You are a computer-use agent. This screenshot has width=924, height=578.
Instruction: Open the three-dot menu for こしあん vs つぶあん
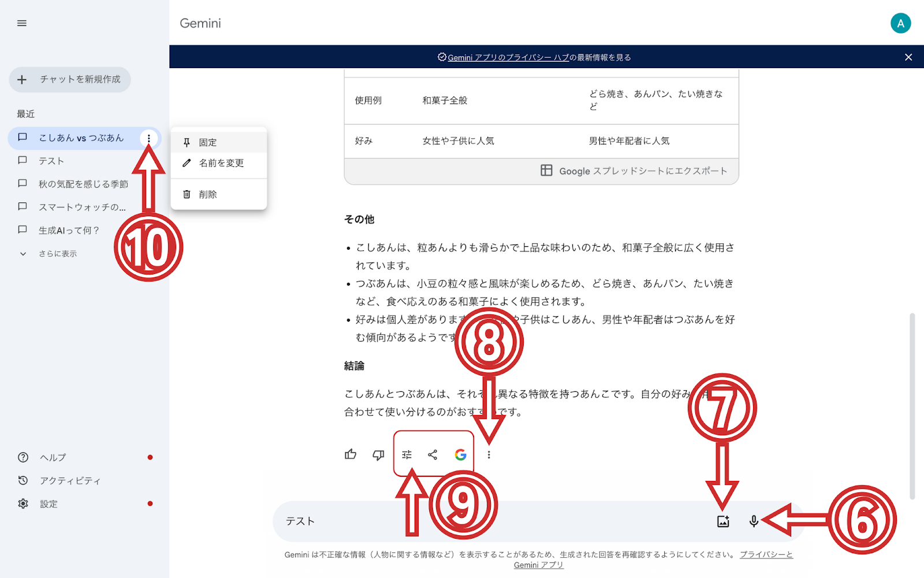click(x=148, y=138)
